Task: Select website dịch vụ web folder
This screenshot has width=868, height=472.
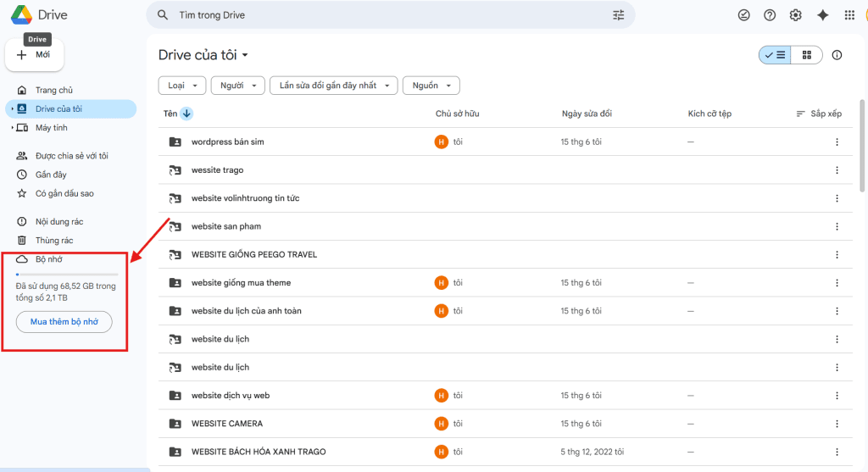Action: (x=231, y=396)
